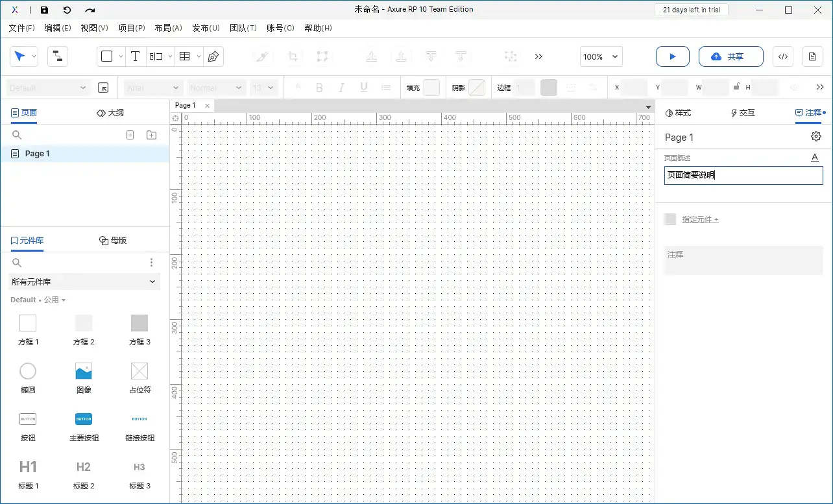Select the Pen drawing tool
Screen dimensions: 833x504
213,56
